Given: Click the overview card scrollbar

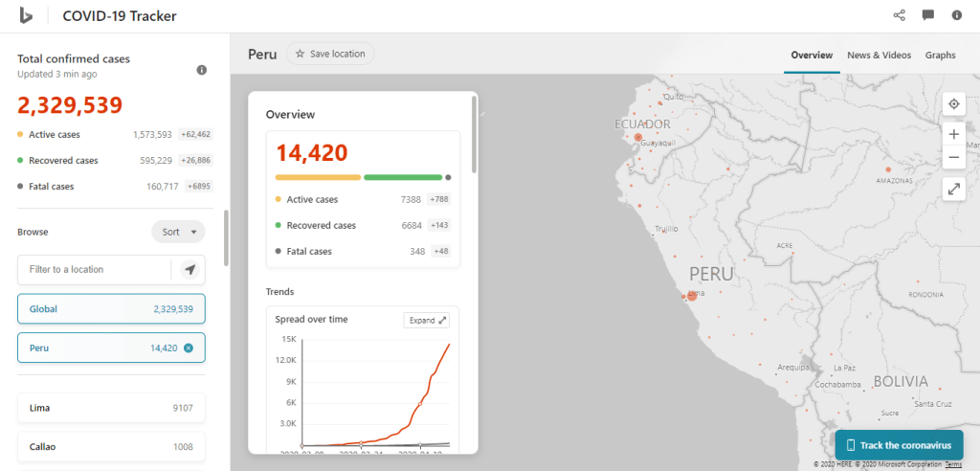Looking at the screenshot, I should coord(475,134).
